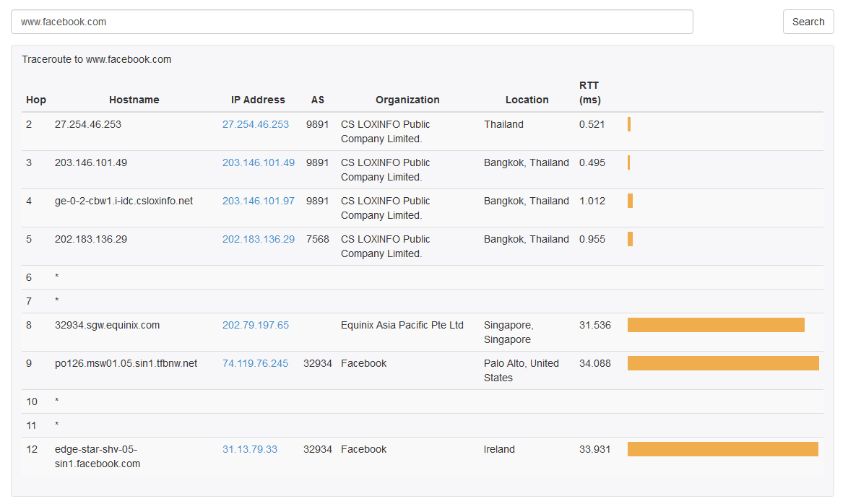The width and height of the screenshot is (848, 504).
Task: Click the AS column header
Action: [x=318, y=100]
